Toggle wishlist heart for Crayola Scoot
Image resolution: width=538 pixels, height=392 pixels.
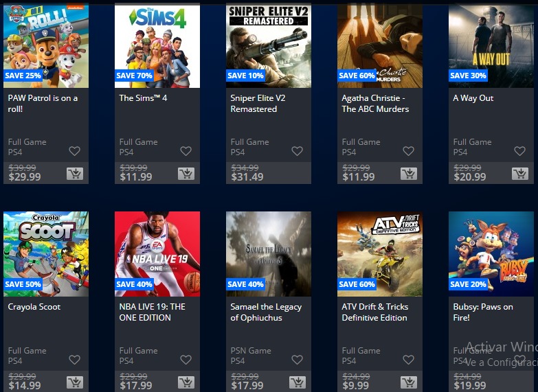74,360
